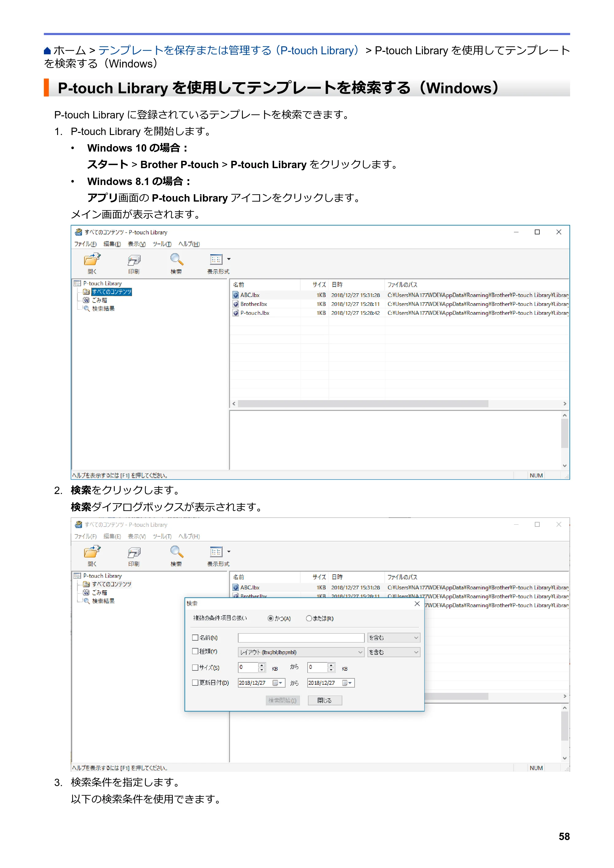614x868 pixels.
Task: Open the ツール(T) menu in the upper window
Action: (x=162, y=244)
